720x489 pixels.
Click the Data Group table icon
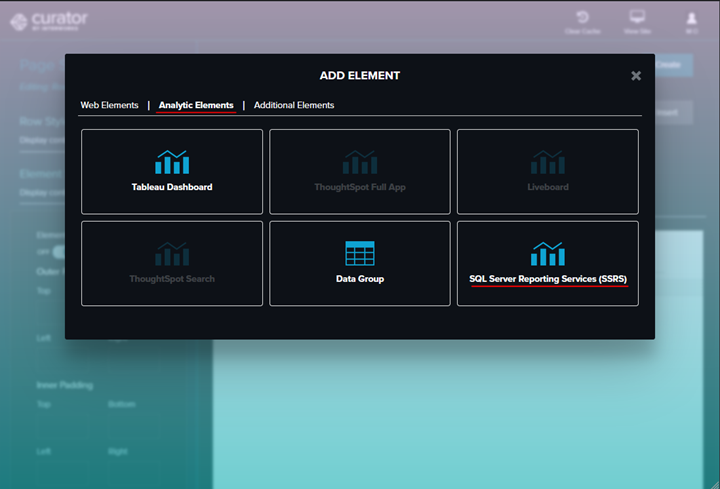pyautogui.click(x=360, y=253)
